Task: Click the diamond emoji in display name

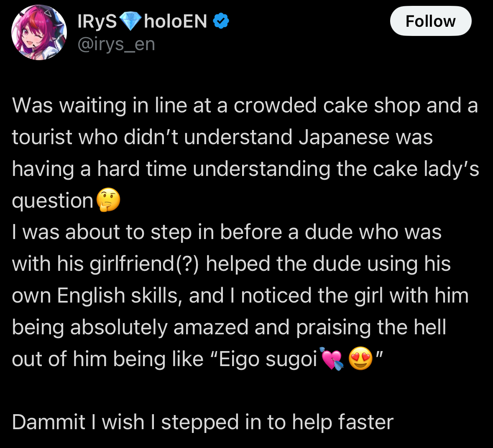Action: click(x=130, y=21)
